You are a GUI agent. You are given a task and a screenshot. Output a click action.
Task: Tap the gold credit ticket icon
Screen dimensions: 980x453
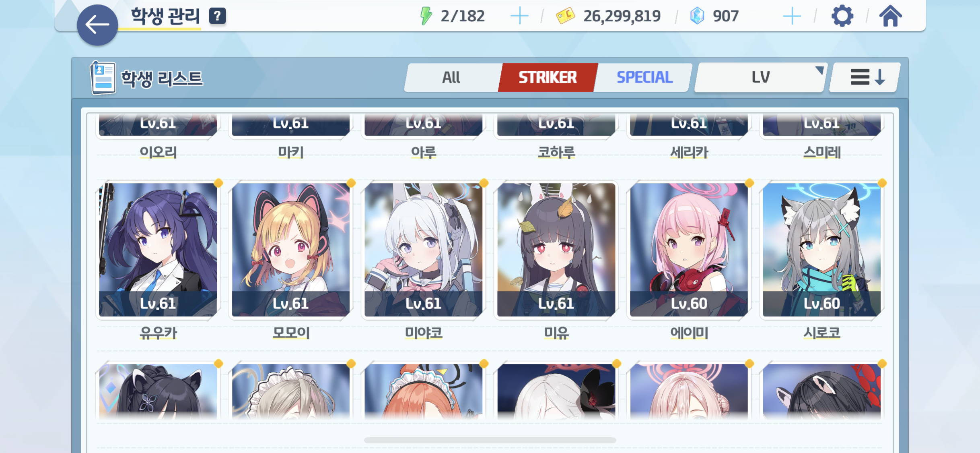(565, 16)
